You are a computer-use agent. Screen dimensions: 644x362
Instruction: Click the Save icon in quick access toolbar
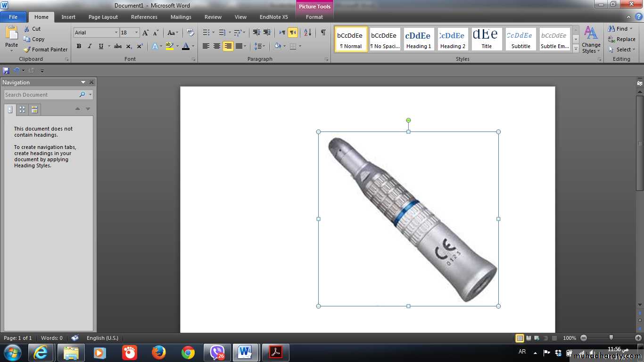(x=6, y=71)
